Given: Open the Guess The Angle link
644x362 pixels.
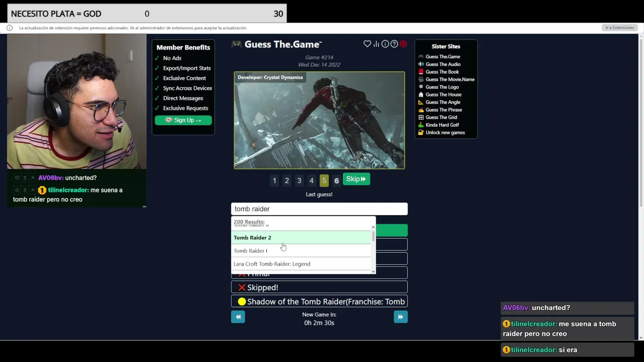Looking at the screenshot, I should click(x=443, y=102).
